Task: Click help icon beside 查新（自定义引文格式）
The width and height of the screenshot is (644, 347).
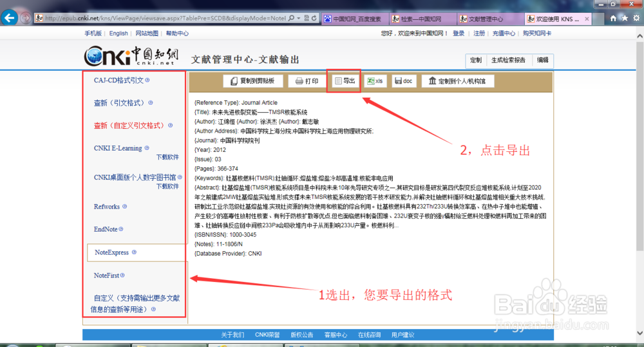Action: coord(171,126)
